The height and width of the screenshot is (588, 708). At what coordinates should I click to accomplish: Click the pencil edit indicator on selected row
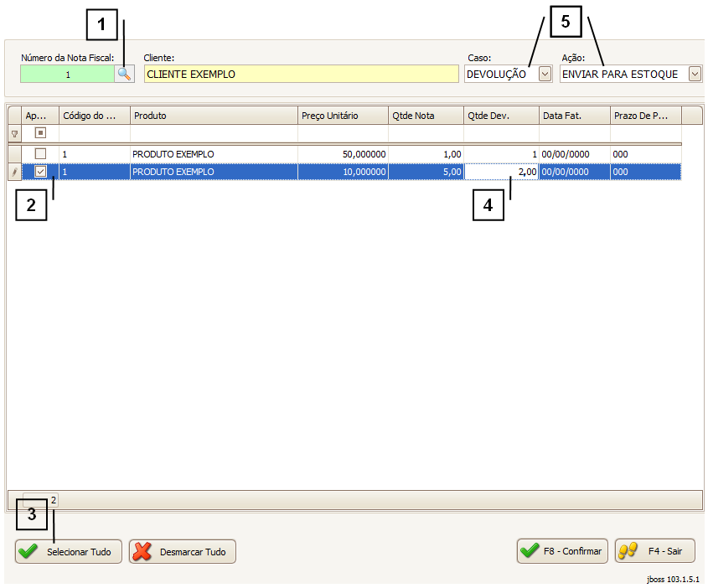[14, 172]
